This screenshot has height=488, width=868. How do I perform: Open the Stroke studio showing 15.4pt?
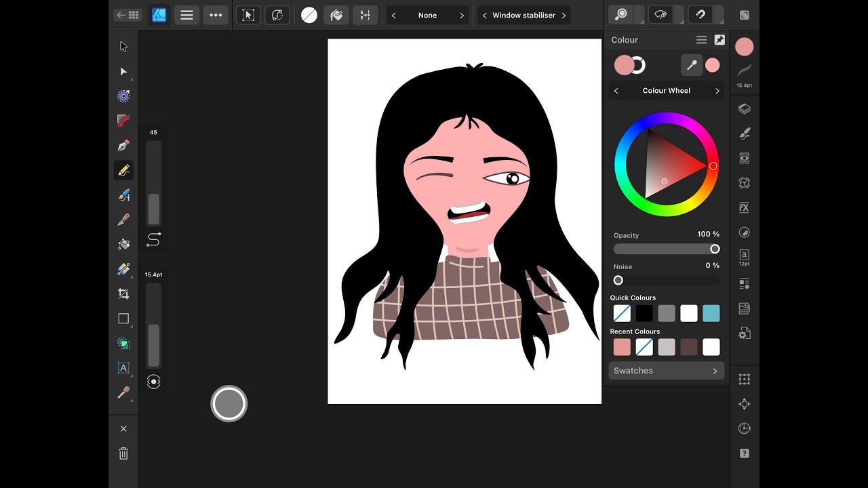point(745,75)
